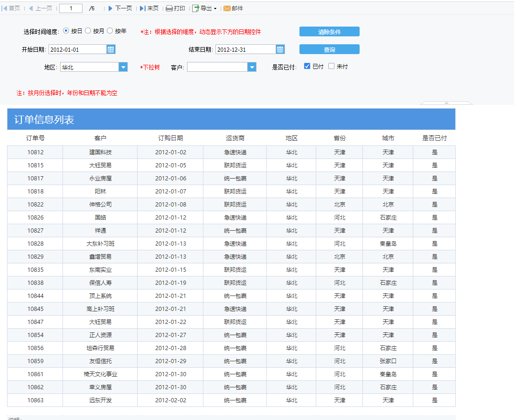Click customer 祥通
514x420 pixels.
coord(100,231)
